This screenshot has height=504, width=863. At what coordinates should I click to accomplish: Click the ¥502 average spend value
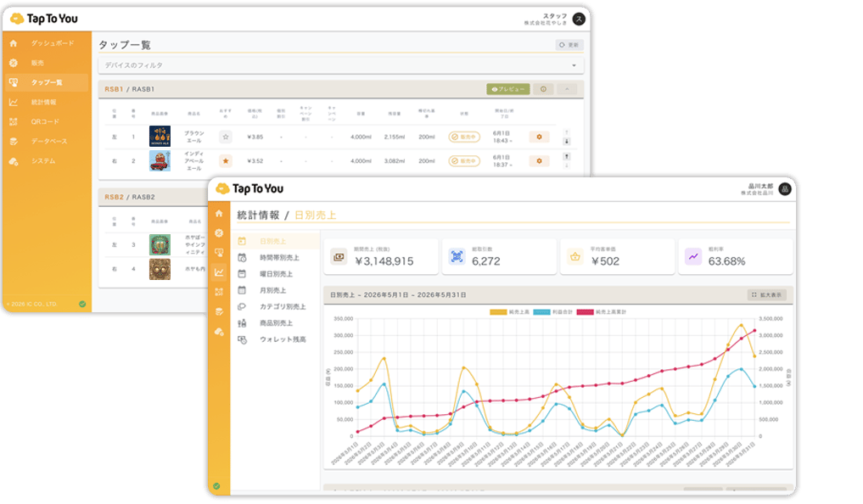pyautogui.click(x=605, y=261)
